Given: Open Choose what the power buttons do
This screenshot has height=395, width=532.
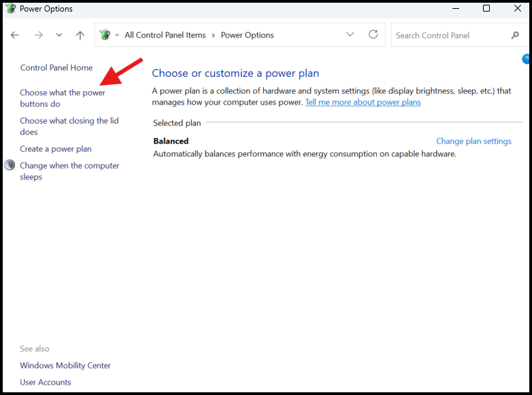Looking at the screenshot, I should (63, 99).
